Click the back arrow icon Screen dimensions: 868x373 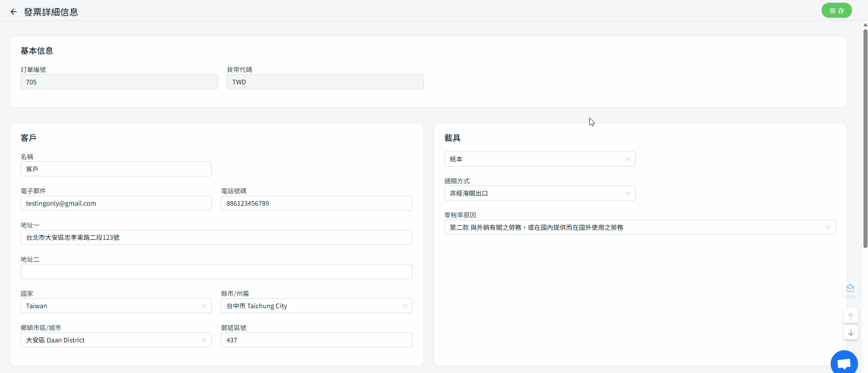pos(14,12)
